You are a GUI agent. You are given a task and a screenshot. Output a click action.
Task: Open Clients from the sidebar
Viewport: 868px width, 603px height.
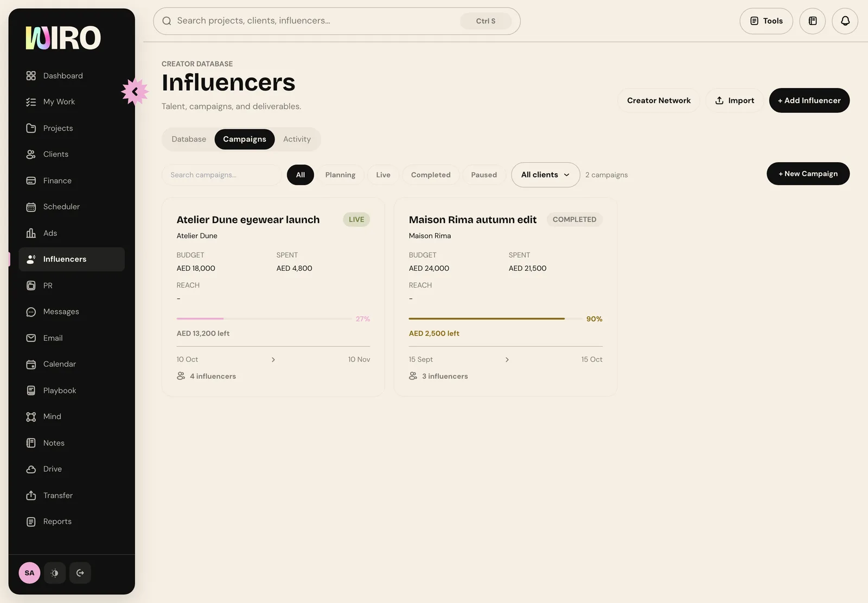[72, 154]
